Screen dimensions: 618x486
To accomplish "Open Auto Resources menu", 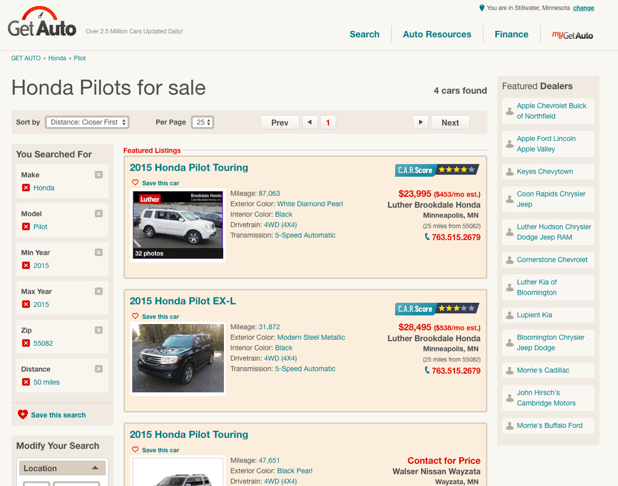I will point(437,34).
